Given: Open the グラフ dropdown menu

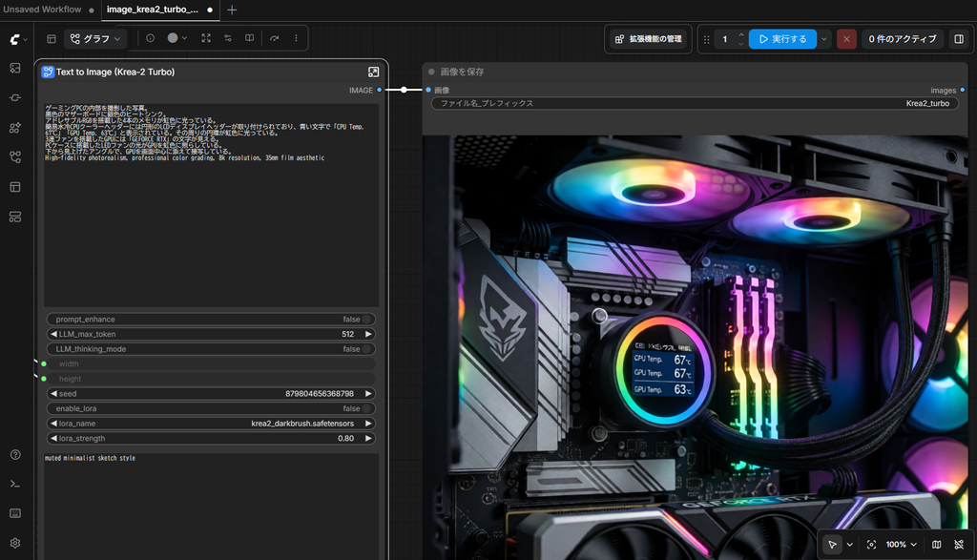Looking at the screenshot, I should tap(95, 38).
